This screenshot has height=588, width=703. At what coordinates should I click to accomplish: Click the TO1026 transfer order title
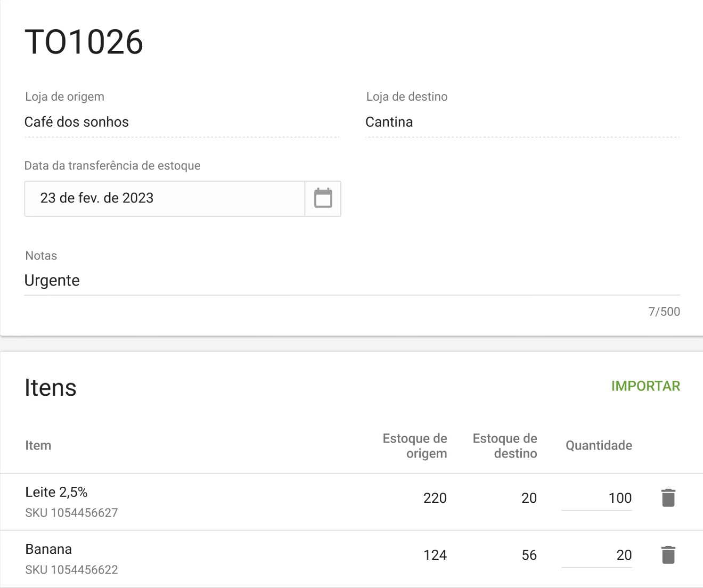click(x=84, y=42)
